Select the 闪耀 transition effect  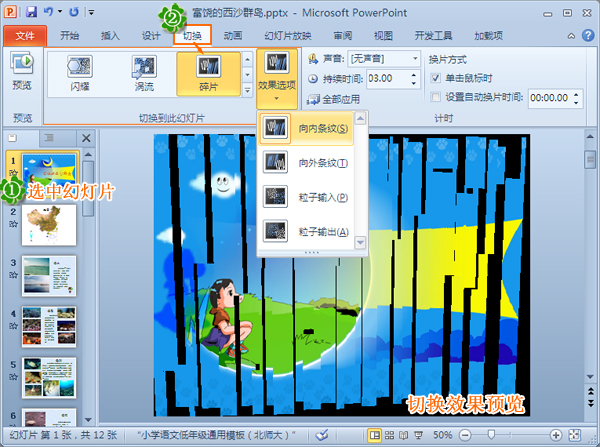tap(80, 74)
